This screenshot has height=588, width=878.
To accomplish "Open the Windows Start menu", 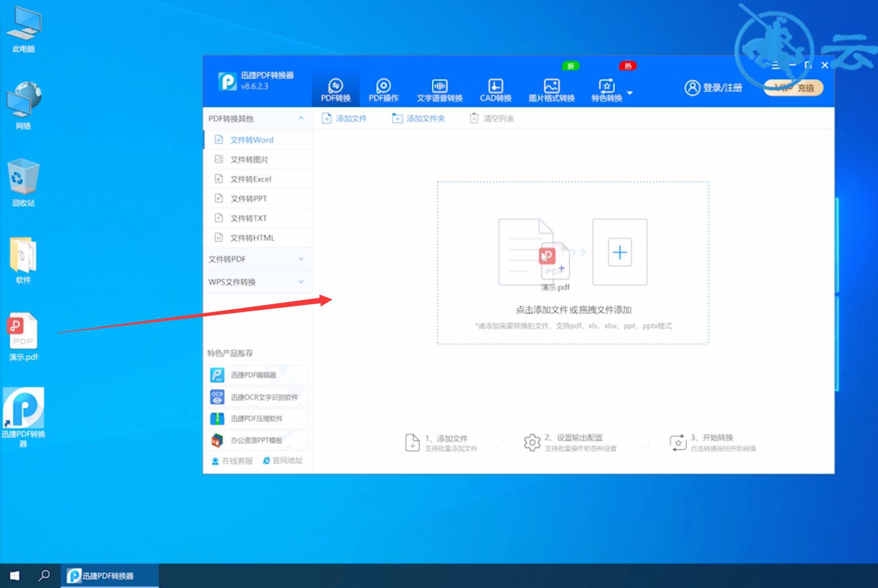I will [15, 575].
